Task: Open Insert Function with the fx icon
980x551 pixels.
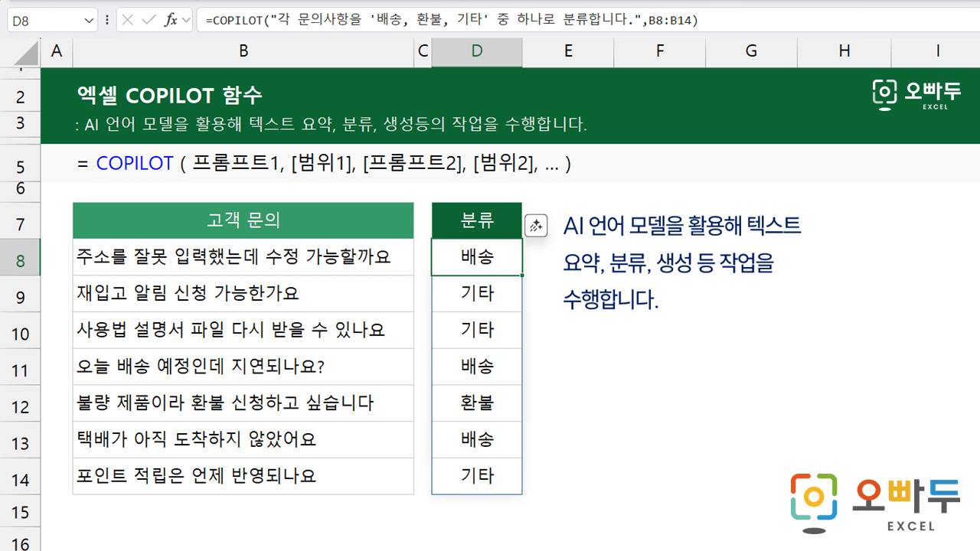Action: coord(171,21)
